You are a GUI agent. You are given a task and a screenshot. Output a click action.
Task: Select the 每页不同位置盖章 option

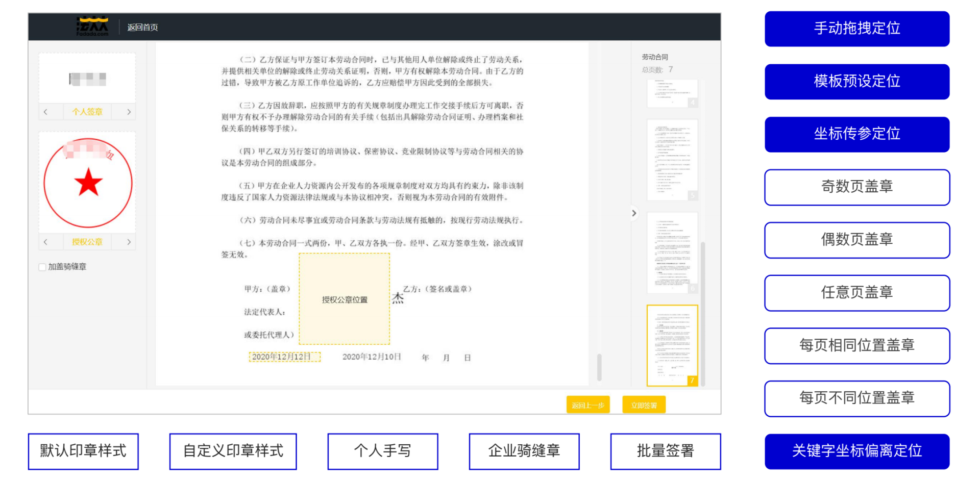[857, 398]
